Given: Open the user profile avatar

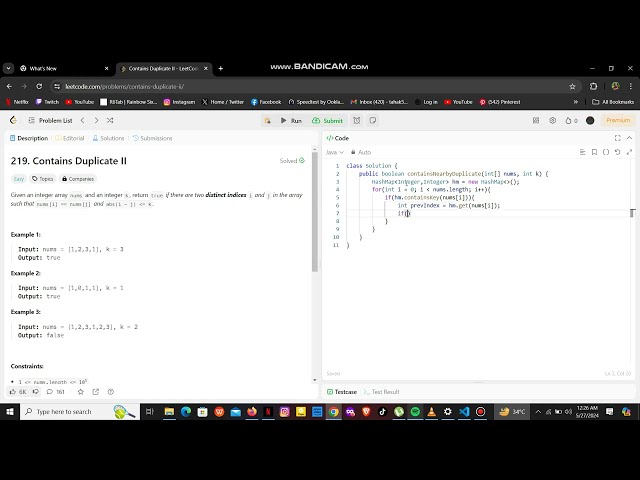Looking at the screenshot, I should [590, 120].
